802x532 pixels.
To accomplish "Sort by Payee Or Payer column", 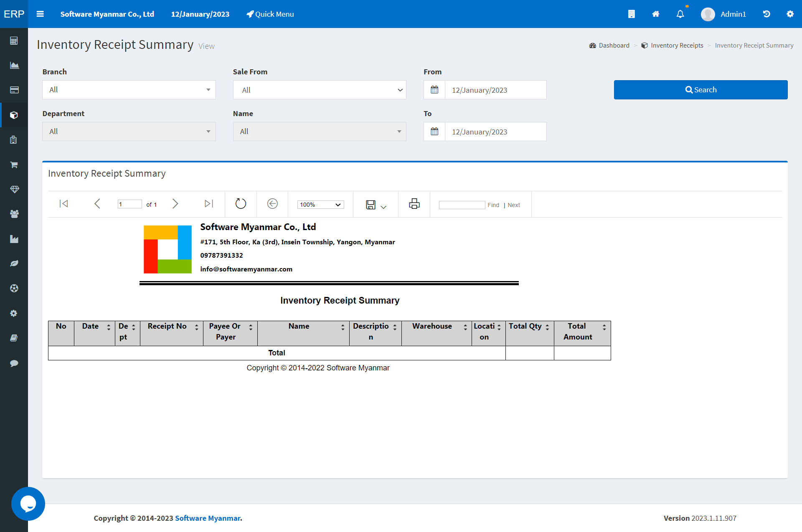I will click(x=251, y=327).
